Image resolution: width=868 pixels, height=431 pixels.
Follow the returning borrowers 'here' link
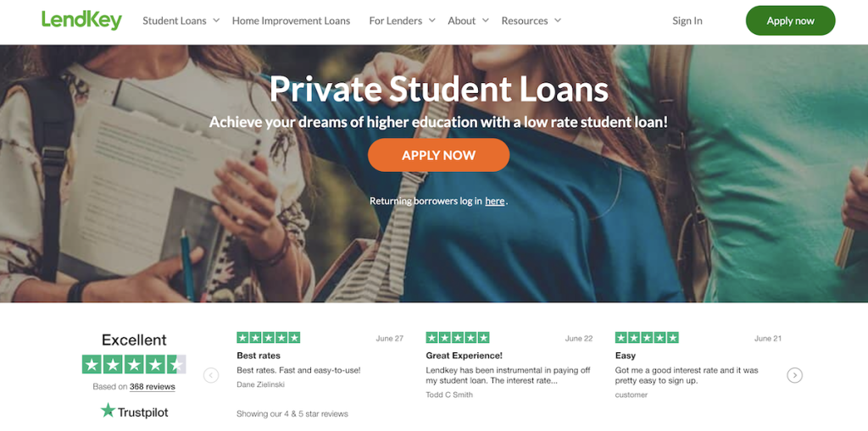(x=494, y=201)
